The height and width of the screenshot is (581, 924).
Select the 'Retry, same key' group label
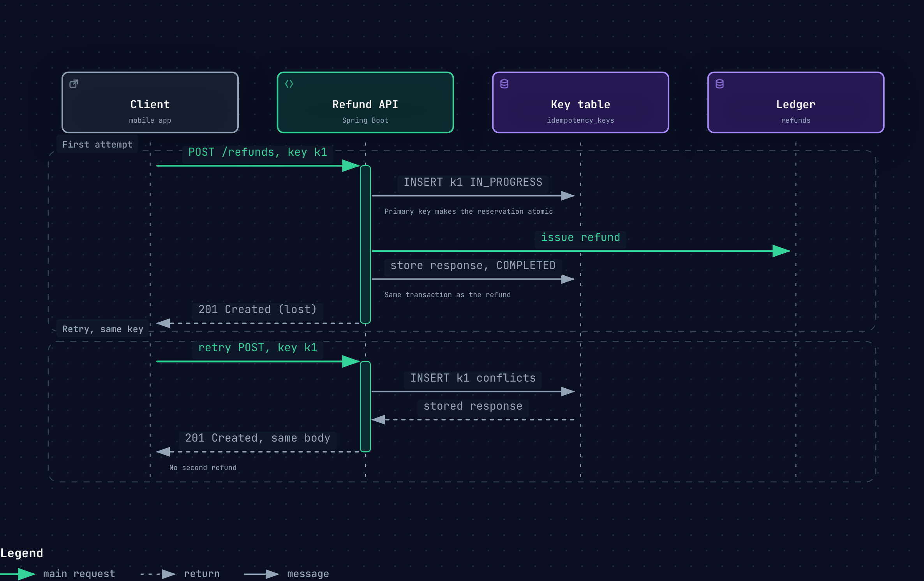(103, 329)
